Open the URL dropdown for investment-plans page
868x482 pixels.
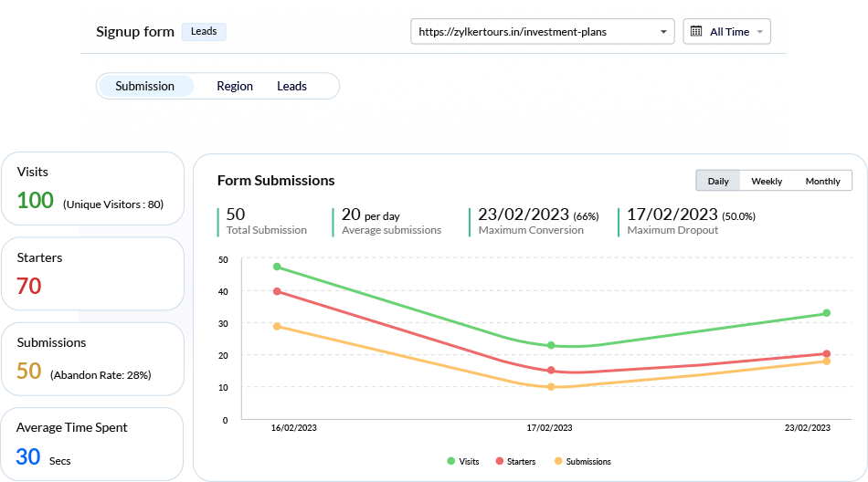(542, 32)
